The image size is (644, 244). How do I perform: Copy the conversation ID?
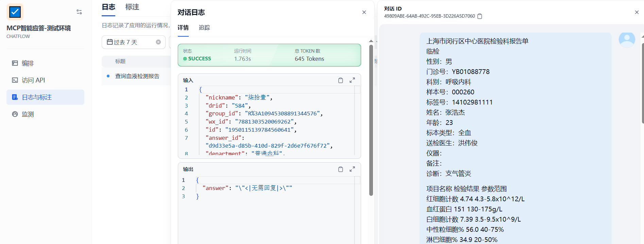pos(480,16)
